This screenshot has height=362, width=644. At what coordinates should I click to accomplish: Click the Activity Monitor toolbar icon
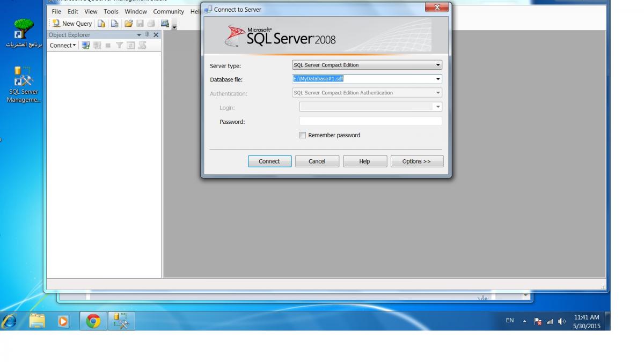pos(165,24)
